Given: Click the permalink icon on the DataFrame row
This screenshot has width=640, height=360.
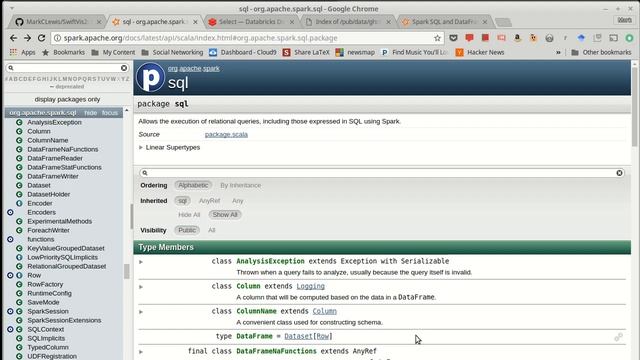Looking at the screenshot, I should (618, 337).
